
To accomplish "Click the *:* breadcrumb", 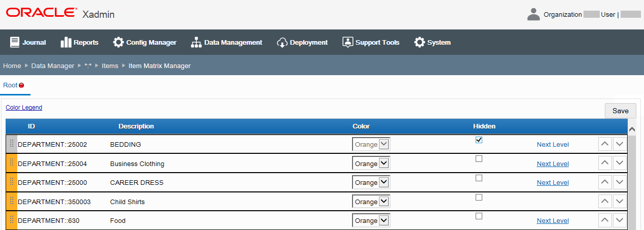I will click(88, 65).
